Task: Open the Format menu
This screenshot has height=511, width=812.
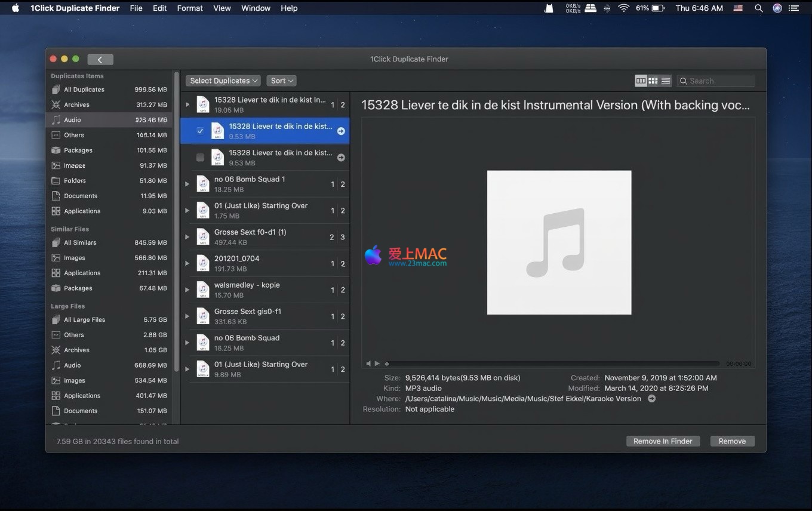Action: point(190,8)
